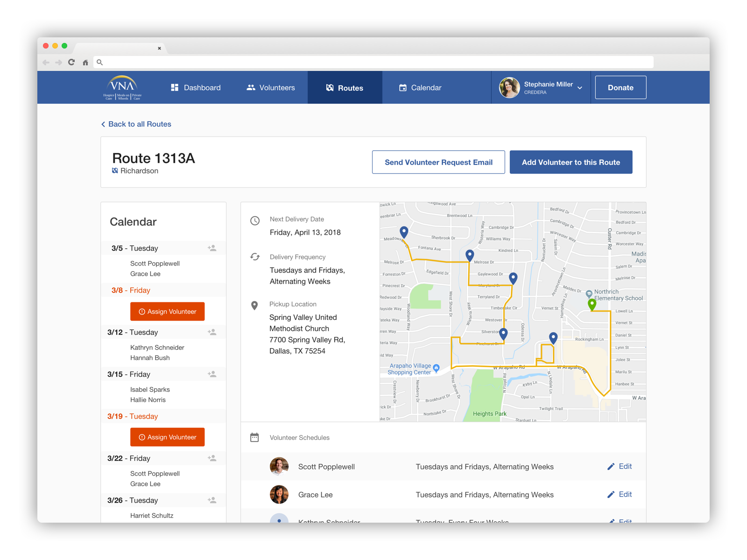Click the VNA logo
The width and height of the screenshot is (747, 560).
pyautogui.click(x=122, y=88)
